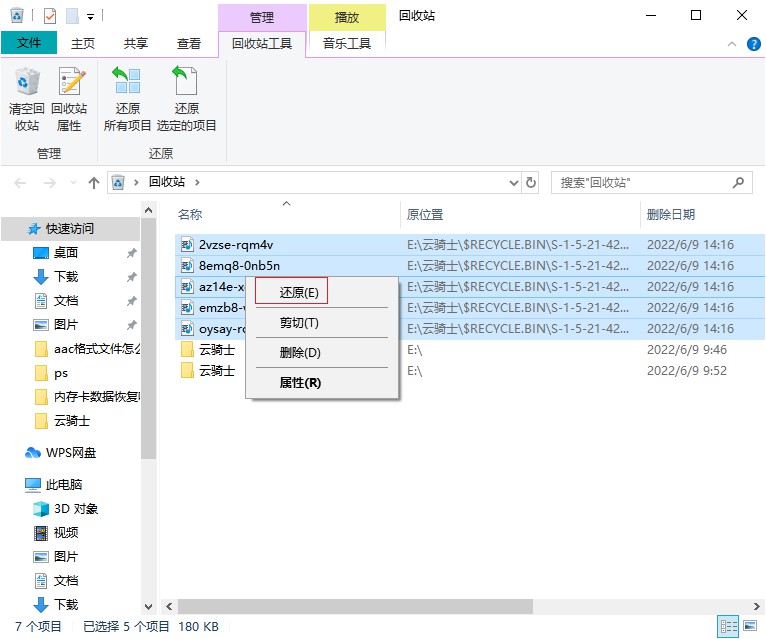Viewport: 766px width, 639px height.
Task: Open 桌面 in quick access
Action: point(65,253)
